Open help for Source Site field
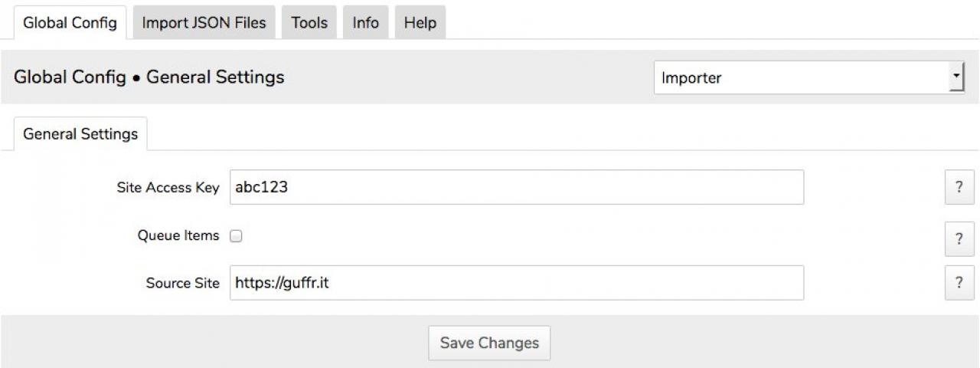The image size is (980, 368). (959, 283)
